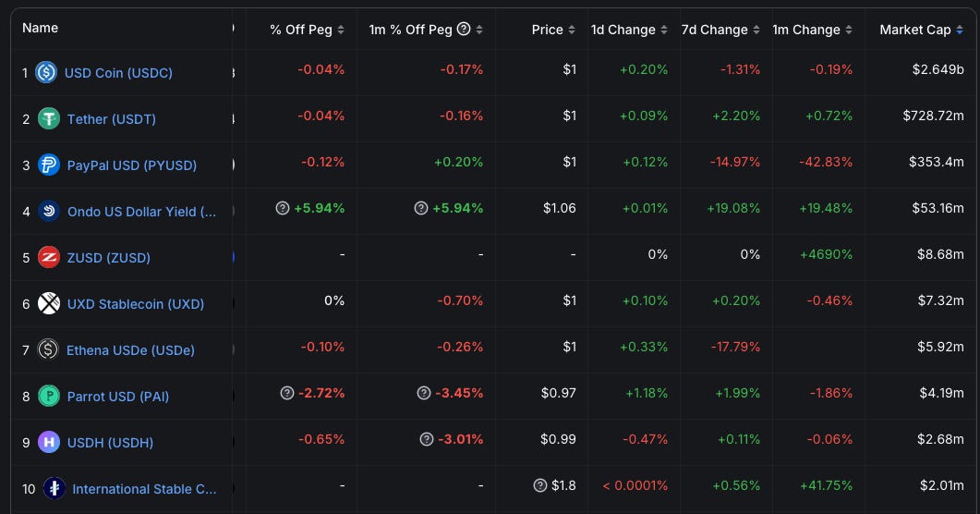Click UXD 1m off peg -0.70%
Screen dimensions: 980x514
460,300
